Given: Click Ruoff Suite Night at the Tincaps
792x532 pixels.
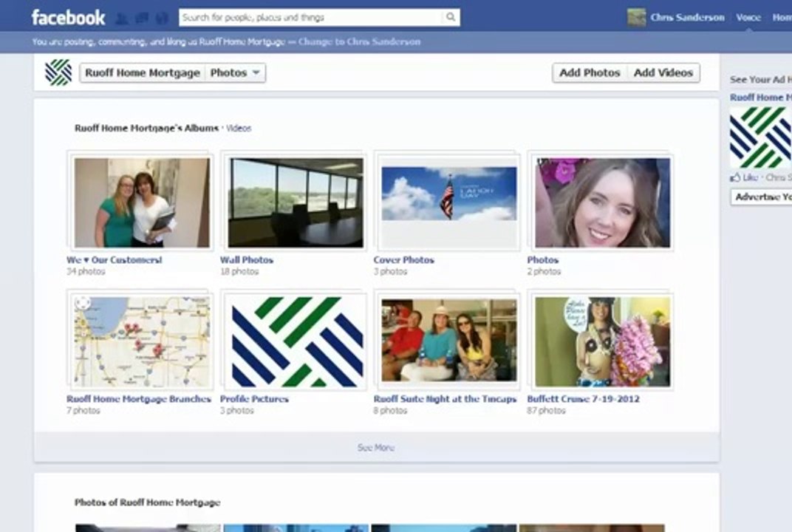Looking at the screenshot, I should click(445, 399).
